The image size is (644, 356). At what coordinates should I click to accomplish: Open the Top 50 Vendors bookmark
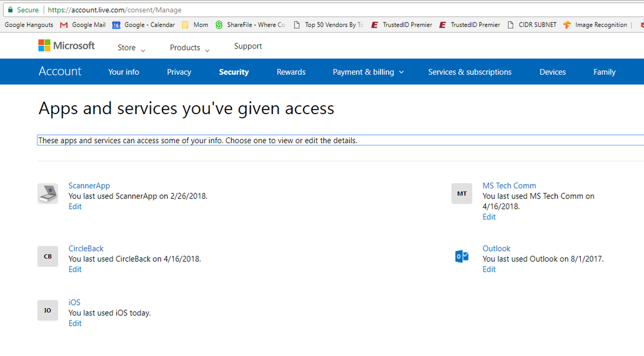[x=328, y=25]
